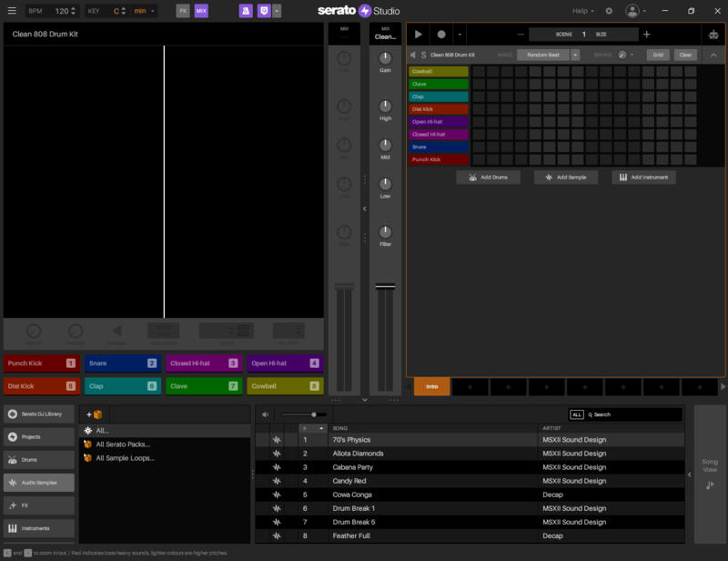
Task: Collapse the drum kit deck chevron
Action: click(713, 55)
